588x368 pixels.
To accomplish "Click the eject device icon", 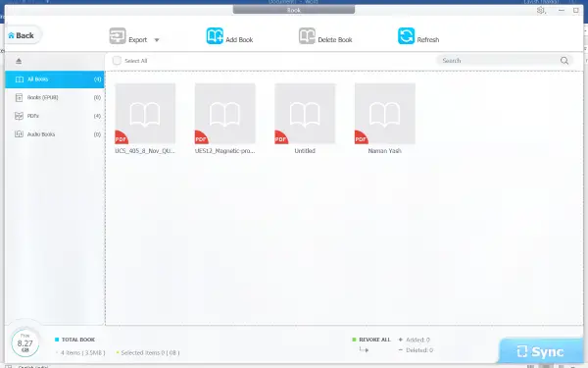I will 19,61.
